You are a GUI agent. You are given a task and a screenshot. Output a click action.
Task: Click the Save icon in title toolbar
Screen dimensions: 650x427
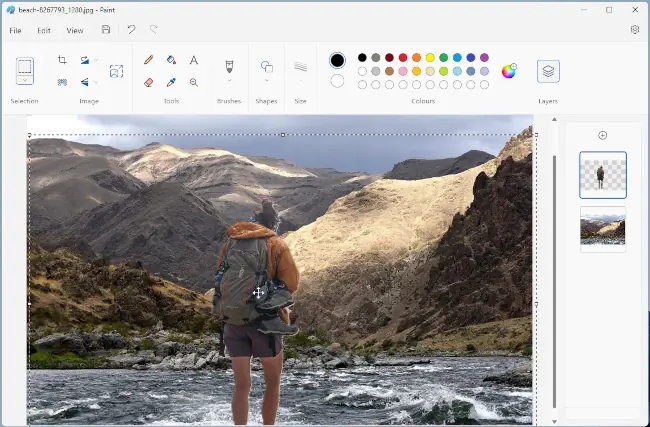click(x=106, y=29)
